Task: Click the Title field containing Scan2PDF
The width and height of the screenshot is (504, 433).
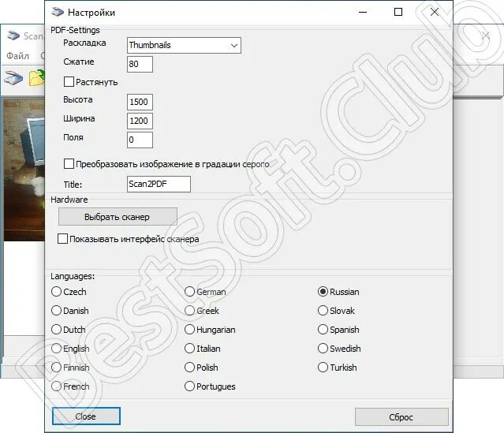Action: coord(159,184)
